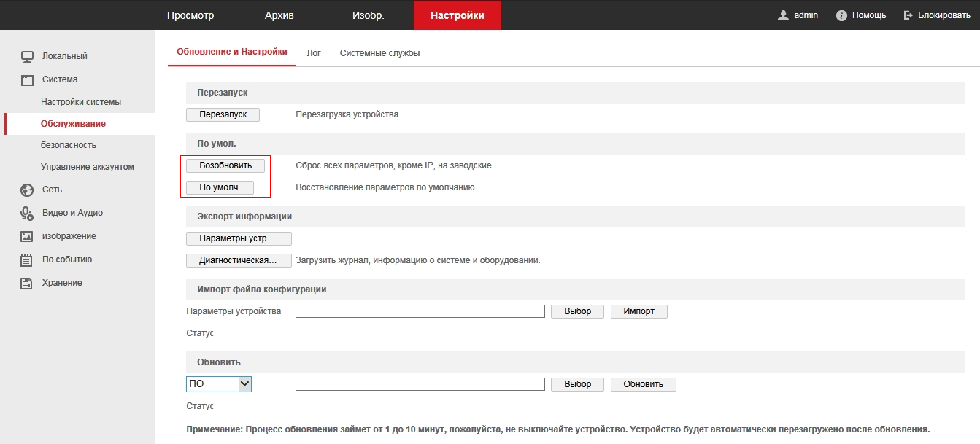Click the Импорт button
Image resolution: width=980 pixels, height=444 pixels.
tap(639, 311)
